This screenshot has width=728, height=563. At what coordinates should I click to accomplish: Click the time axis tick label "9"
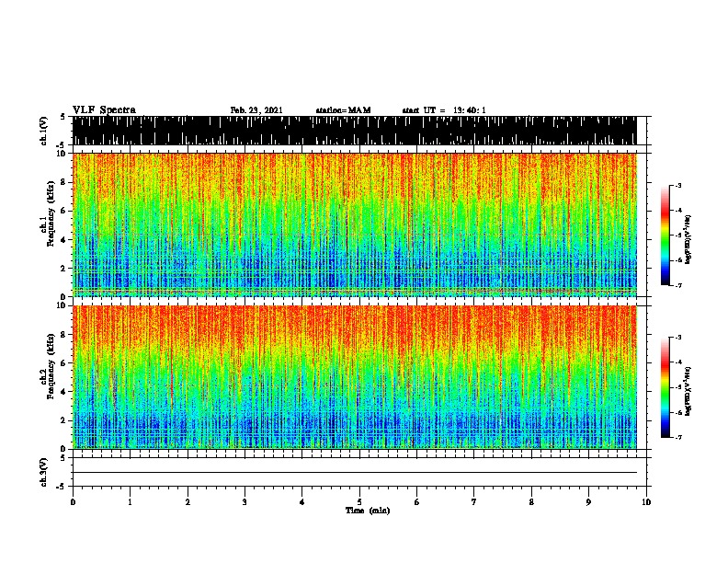(588, 502)
